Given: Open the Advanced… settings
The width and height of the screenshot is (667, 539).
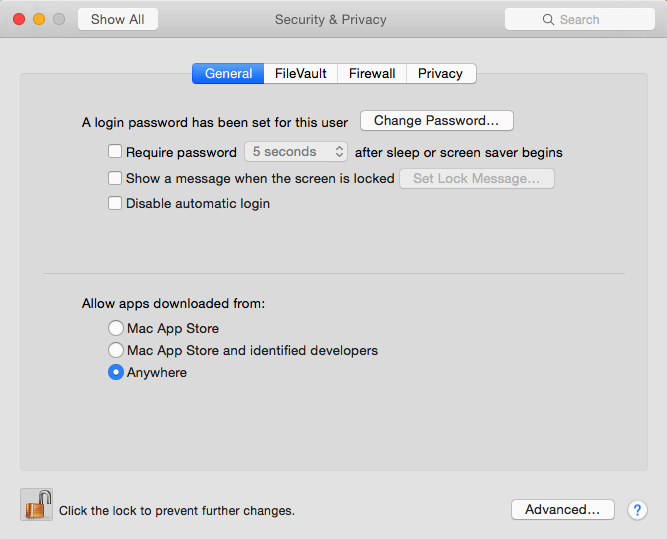Looking at the screenshot, I should (x=563, y=510).
